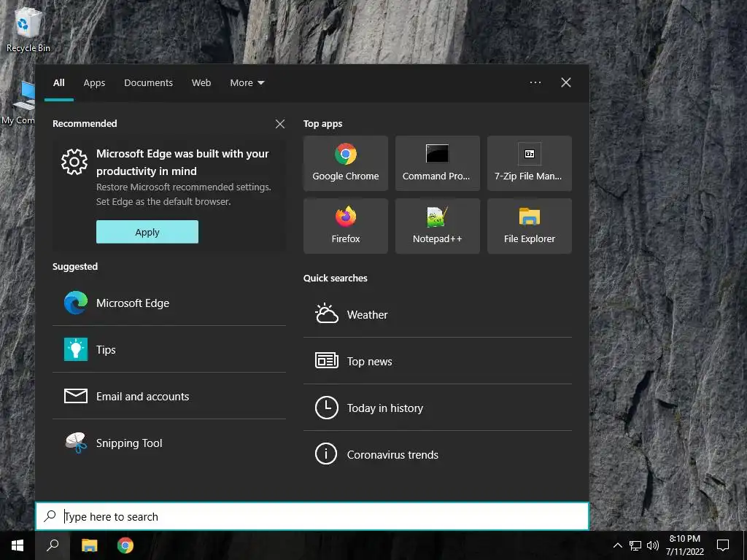Open File Explorer from the taskbar
747x560 pixels.
[89, 545]
